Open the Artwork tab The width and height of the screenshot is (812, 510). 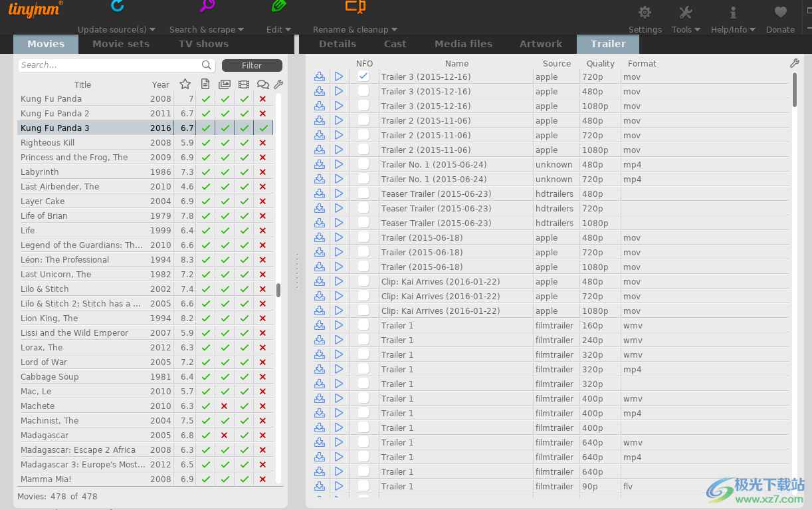point(541,44)
